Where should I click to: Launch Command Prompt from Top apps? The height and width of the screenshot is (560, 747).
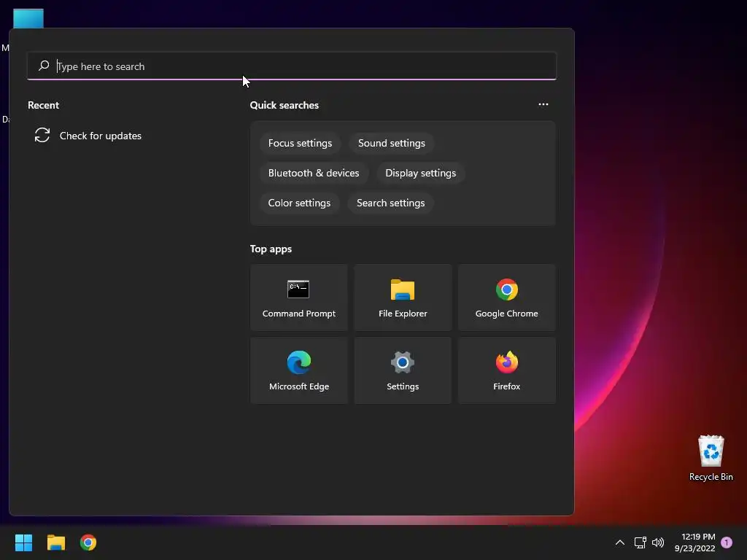[298, 297]
